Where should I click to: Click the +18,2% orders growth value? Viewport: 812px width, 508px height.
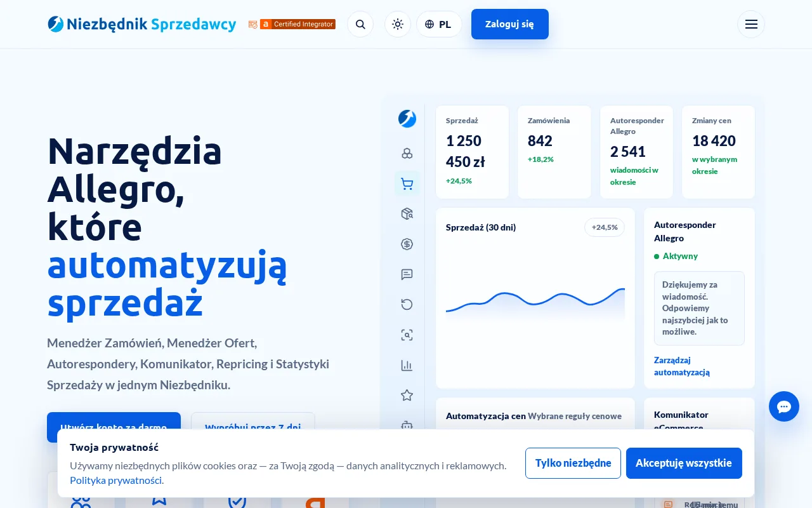click(540, 159)
